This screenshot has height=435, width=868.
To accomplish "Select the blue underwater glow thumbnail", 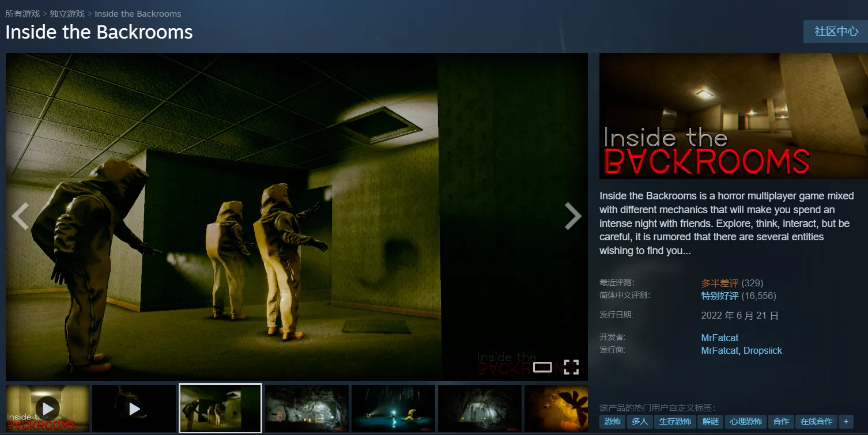I will [x=393, y=408].
